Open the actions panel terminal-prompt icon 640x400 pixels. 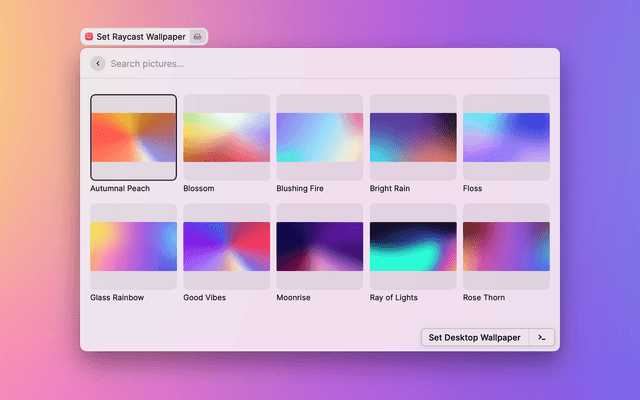[x=541, y=337]
